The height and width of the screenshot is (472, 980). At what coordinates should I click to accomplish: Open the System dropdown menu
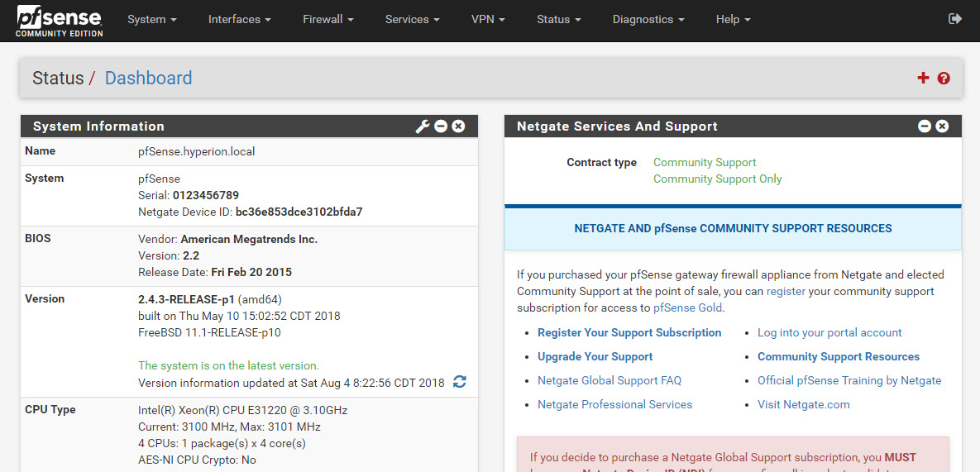152,19
